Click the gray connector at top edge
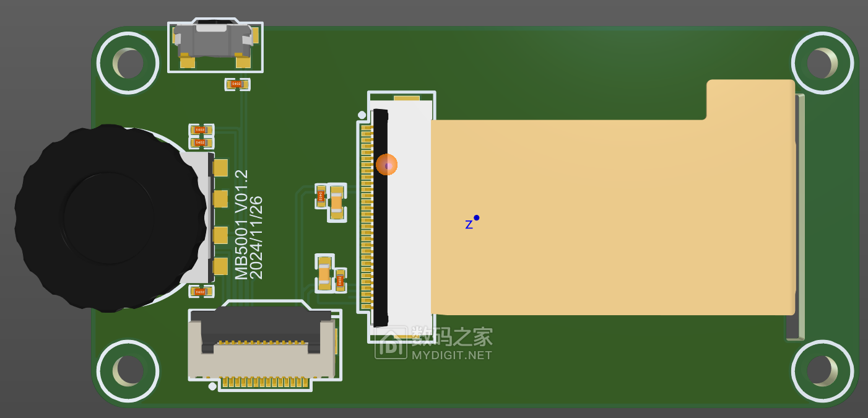 [x=214, y=41]
